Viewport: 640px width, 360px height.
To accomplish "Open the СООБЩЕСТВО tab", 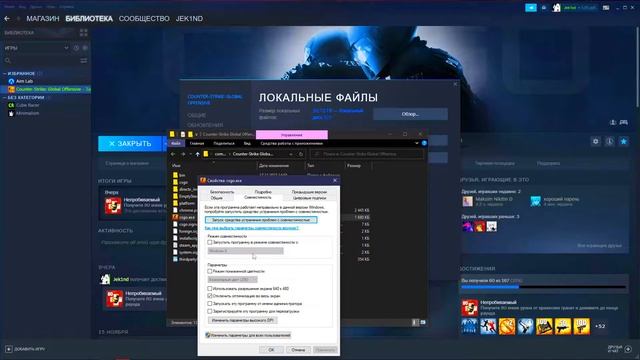I will (x=144, y=18).
